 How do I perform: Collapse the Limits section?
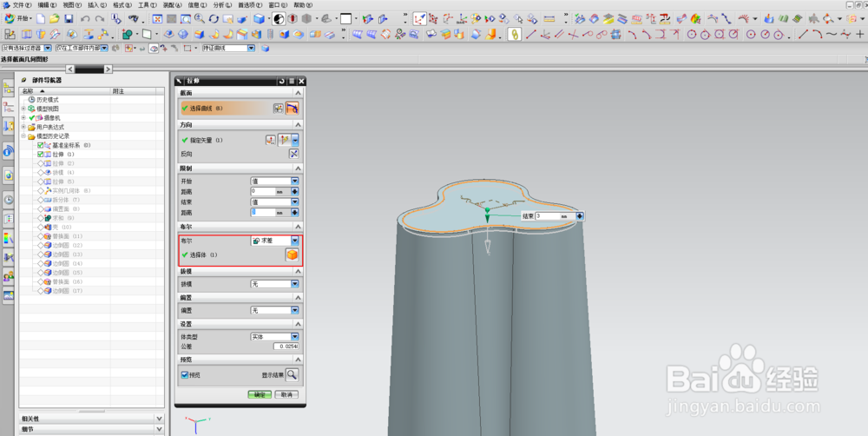pos(299,168)
